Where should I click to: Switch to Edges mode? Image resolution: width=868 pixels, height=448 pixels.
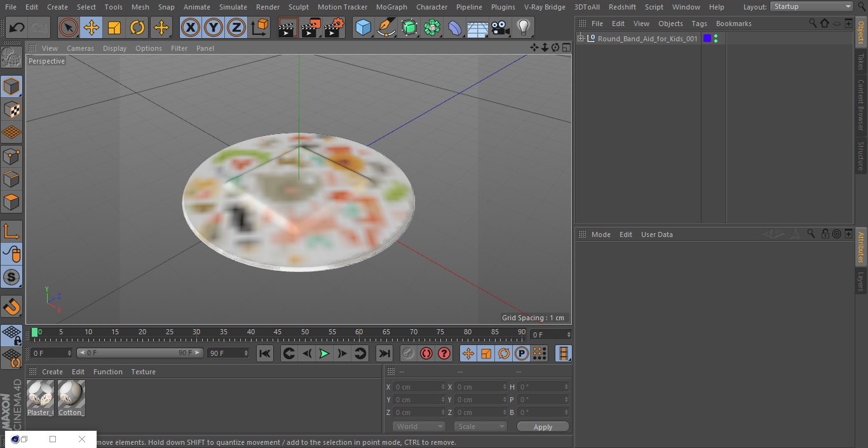11,179
